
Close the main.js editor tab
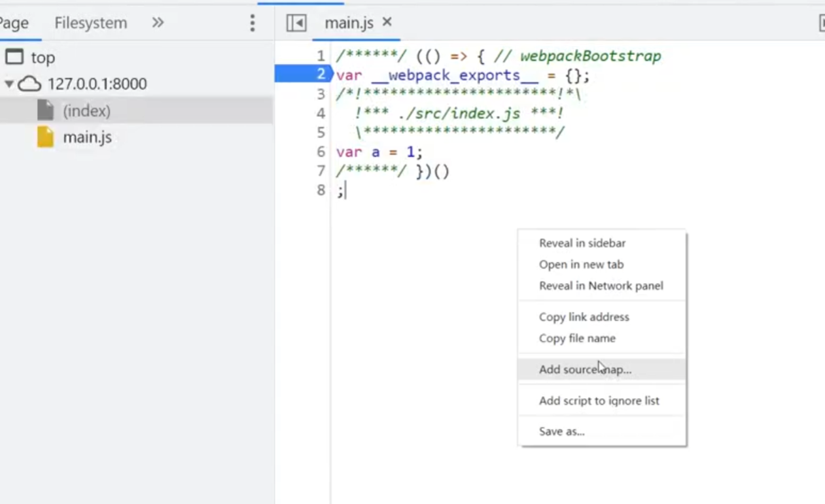[387, 22]
